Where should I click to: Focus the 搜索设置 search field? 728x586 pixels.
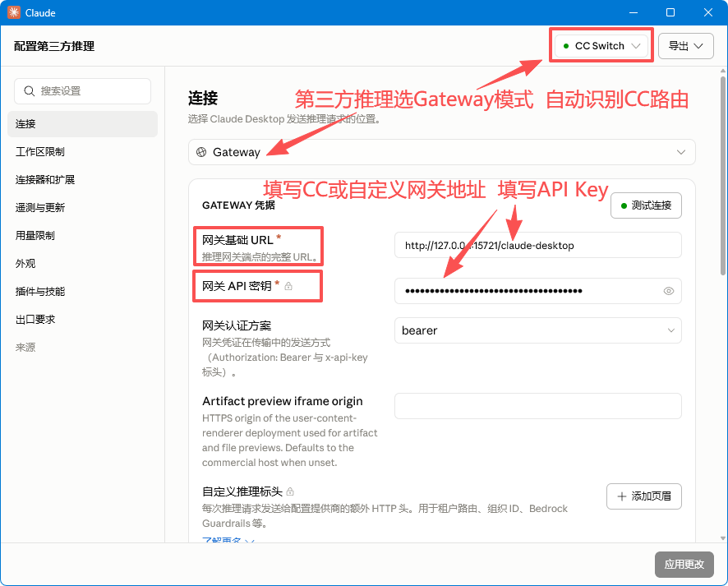(83, 91)
